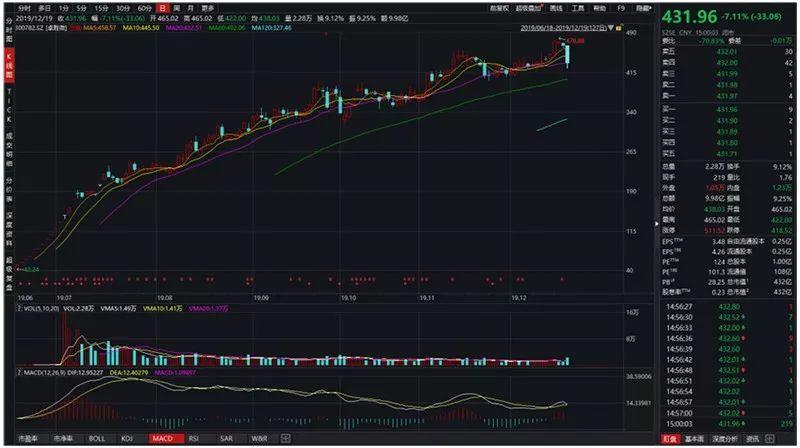Click the question mark icon beside VOL(5,10,20)
Image resolution: width=800 pixels, height=448 pixels.
pos(20,309)
